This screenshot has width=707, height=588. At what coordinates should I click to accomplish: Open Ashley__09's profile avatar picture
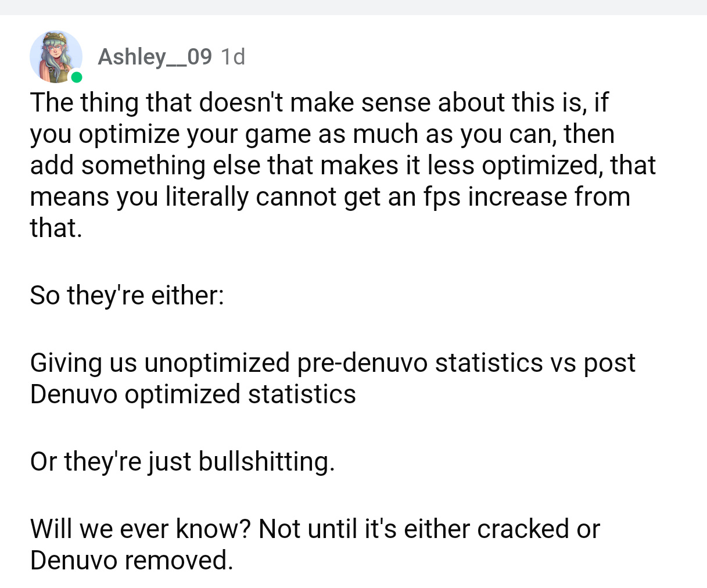[x=56, y=56]
